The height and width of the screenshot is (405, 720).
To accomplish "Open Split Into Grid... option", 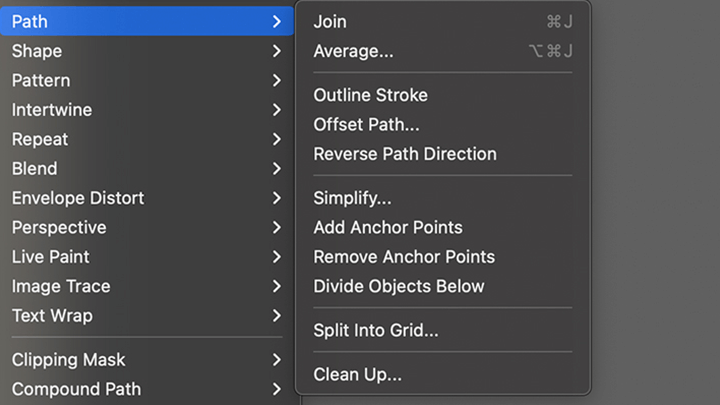I will pyautogui.click(x=443, y=330).
